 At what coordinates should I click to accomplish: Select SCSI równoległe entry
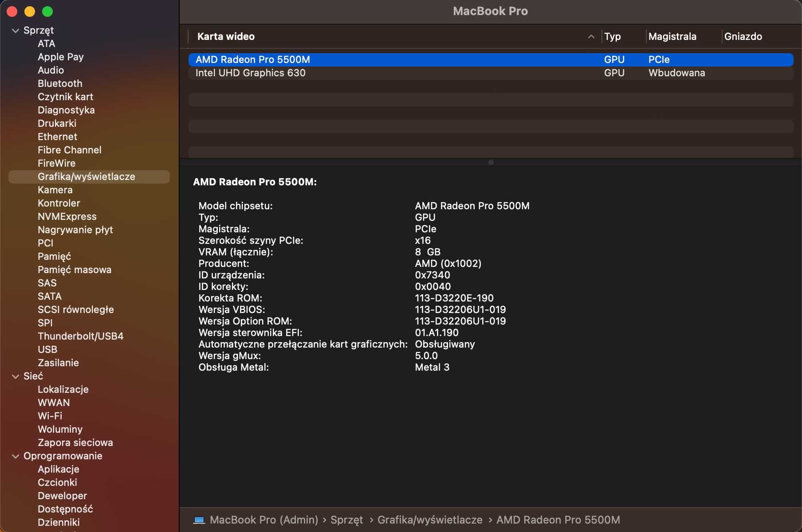pyautogui.click(x=76, y=309)
